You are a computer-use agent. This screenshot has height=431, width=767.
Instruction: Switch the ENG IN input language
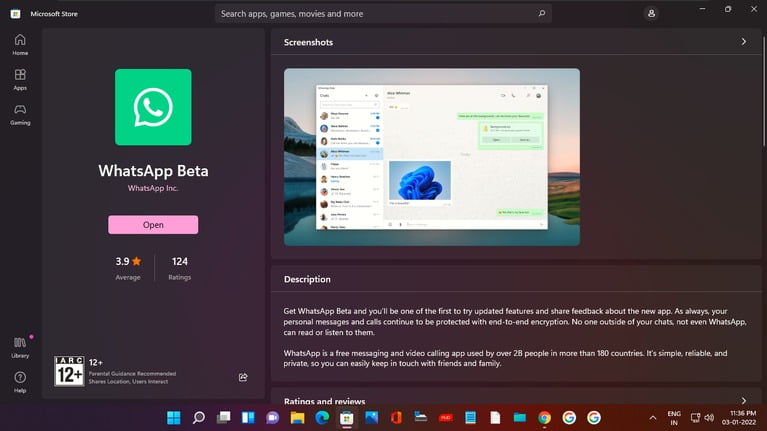pos(674,418)
